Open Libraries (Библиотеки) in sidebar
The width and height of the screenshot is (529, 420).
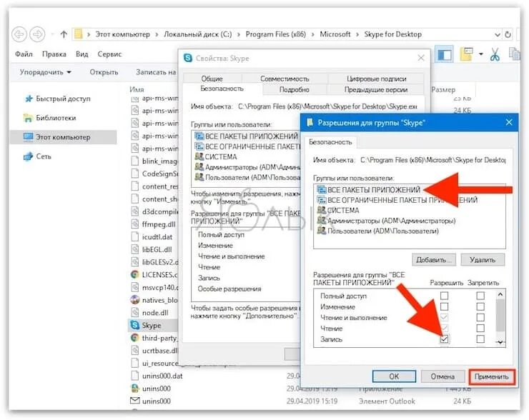[x=49, y=118]
